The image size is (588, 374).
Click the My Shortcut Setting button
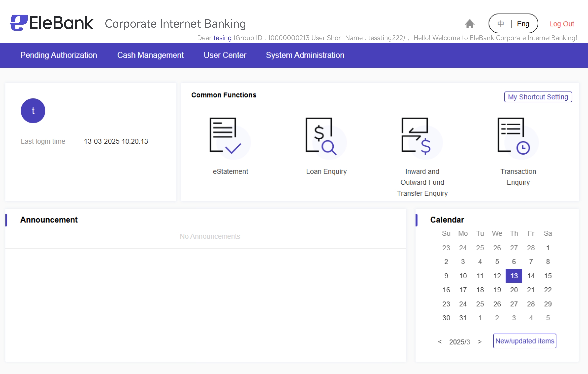pyautogui.click(x=538, y=97)
